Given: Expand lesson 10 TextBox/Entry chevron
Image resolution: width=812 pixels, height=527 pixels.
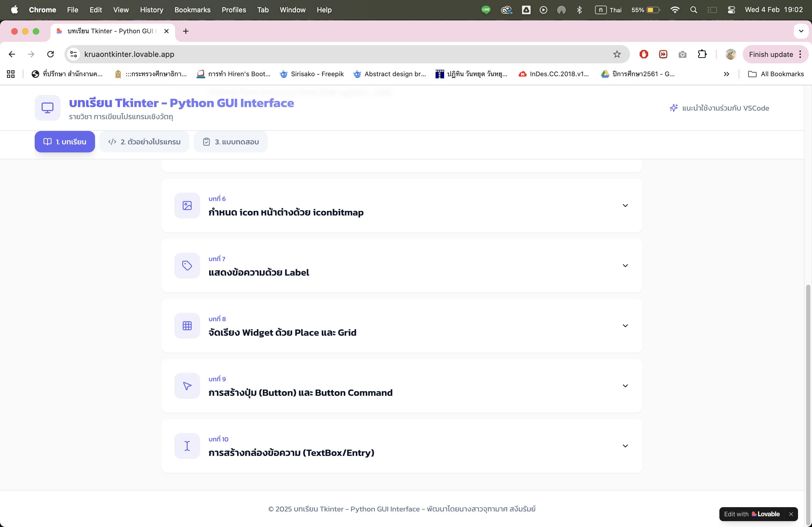Looking at the screenshot, I should pyautogui.click(x=625, y=446).
